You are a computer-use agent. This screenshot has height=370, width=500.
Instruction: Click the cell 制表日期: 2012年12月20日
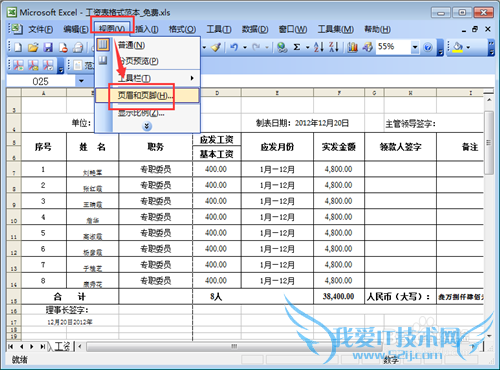[302, 123]
